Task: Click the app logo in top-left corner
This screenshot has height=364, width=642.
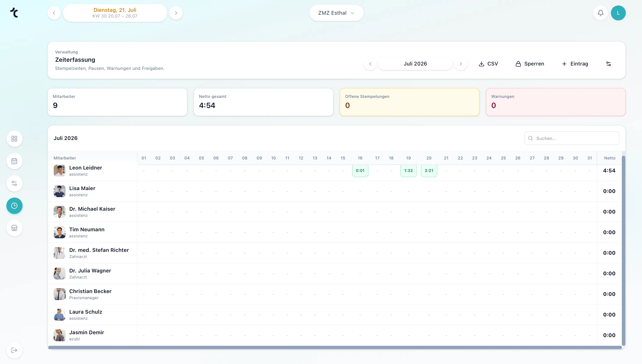Action: 14,12
